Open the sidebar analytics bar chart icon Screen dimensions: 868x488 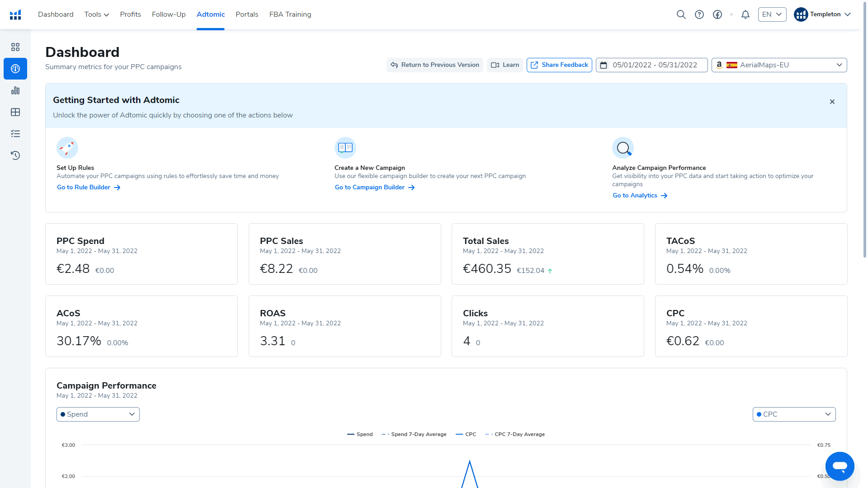click(15, 90)
